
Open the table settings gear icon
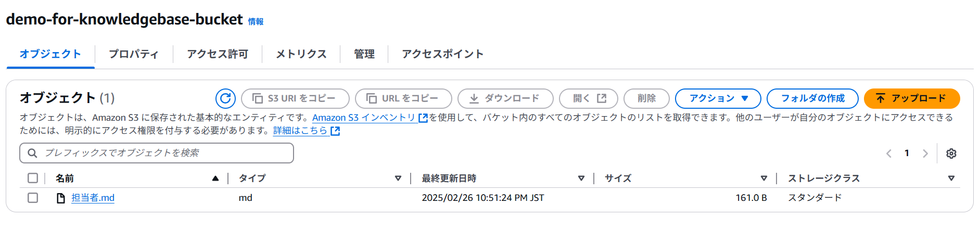[951, 154]
